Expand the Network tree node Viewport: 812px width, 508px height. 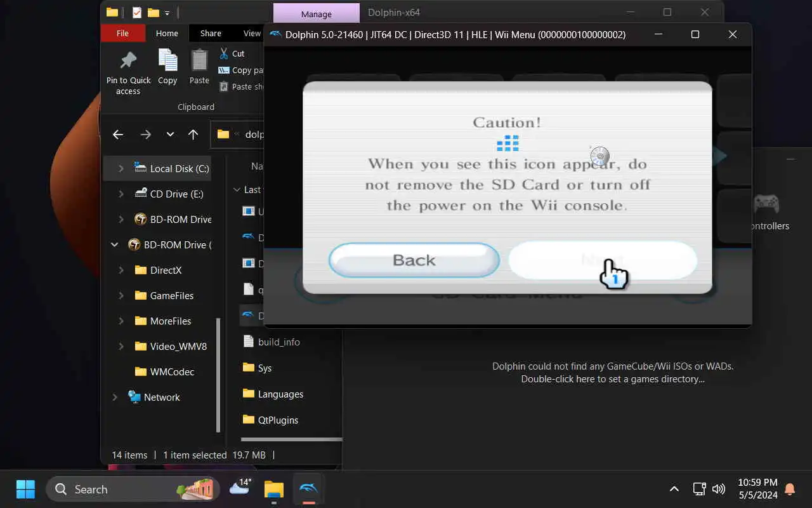click(x=115, y=397)
